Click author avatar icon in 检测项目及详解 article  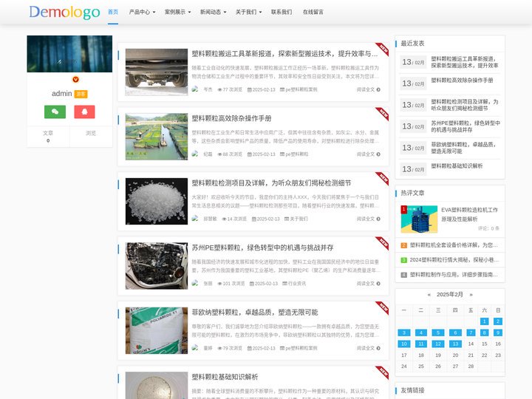point(195,219)
